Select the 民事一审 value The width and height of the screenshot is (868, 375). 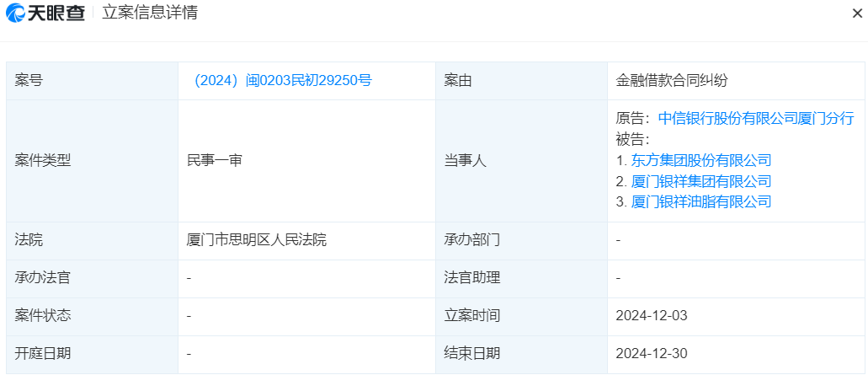point(215,161)
